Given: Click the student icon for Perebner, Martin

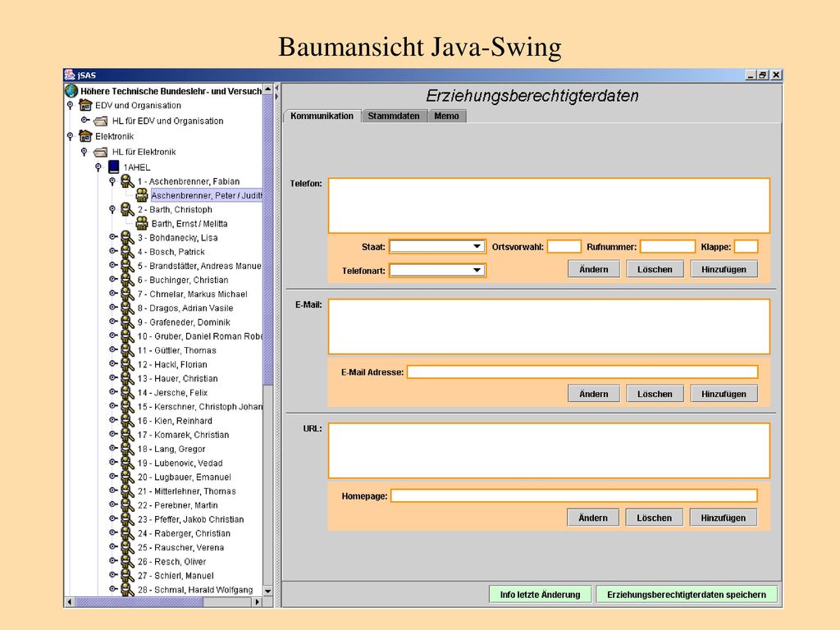Looking at the screenshot, I should tap(127, 504).
